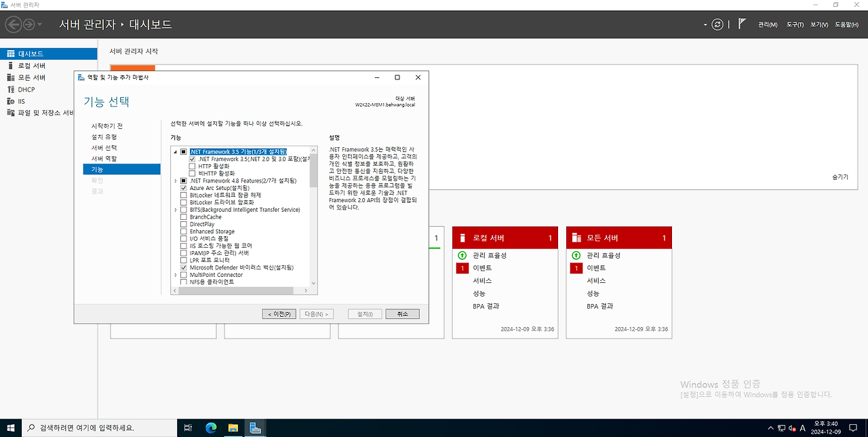
Task: Launch Microsoft Edge from taskbar
Action: point(211,427)
